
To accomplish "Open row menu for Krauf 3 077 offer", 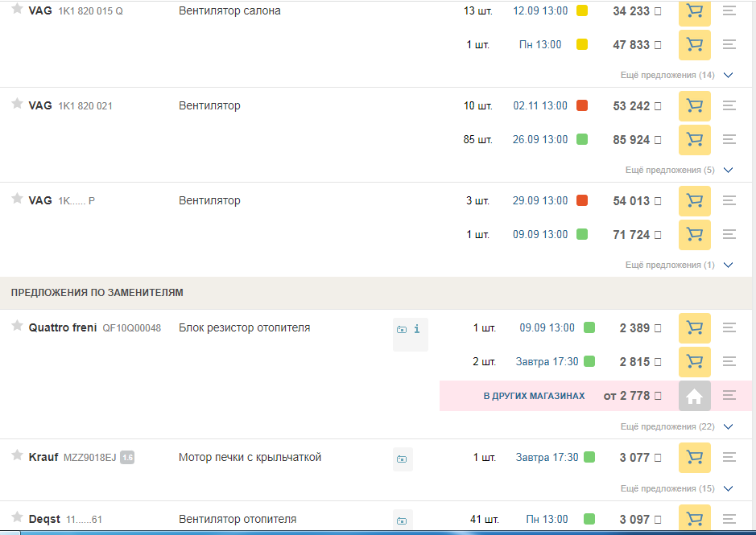I will (x=729, y=458).
